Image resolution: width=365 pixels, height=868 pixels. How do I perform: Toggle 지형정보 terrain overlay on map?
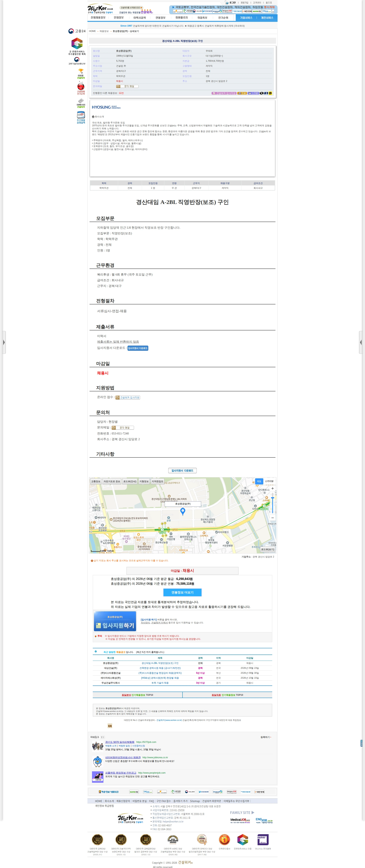pos(144,481)
